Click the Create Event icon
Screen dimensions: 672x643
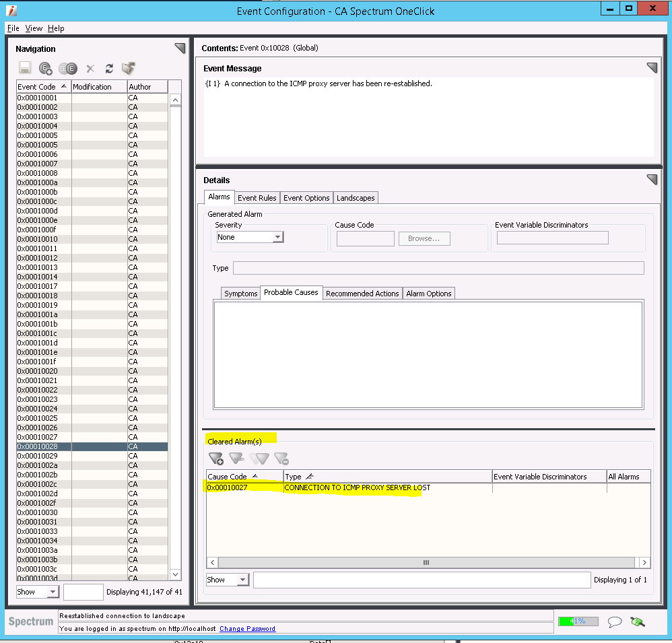coord(46,68)
